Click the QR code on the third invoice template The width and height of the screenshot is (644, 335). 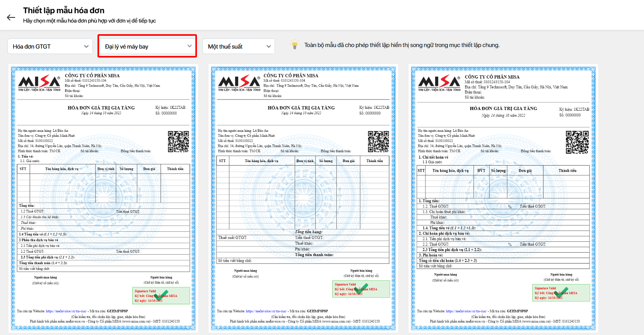[577, 142]
